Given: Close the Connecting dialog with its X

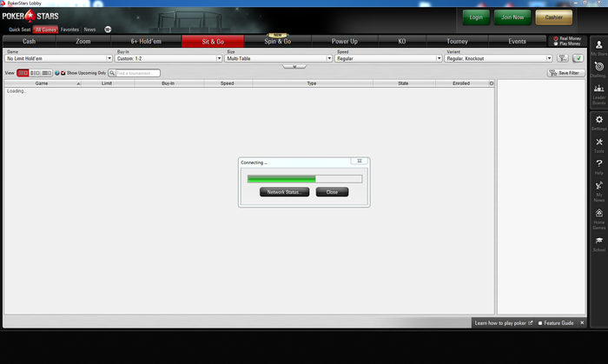Looking at the screenshot, I should tap(360, 161).
